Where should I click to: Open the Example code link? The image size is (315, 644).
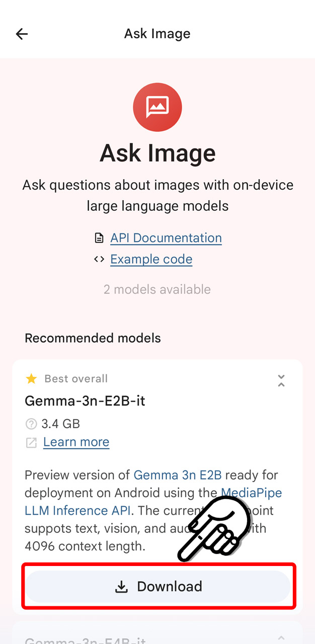[x=151, y=259]
